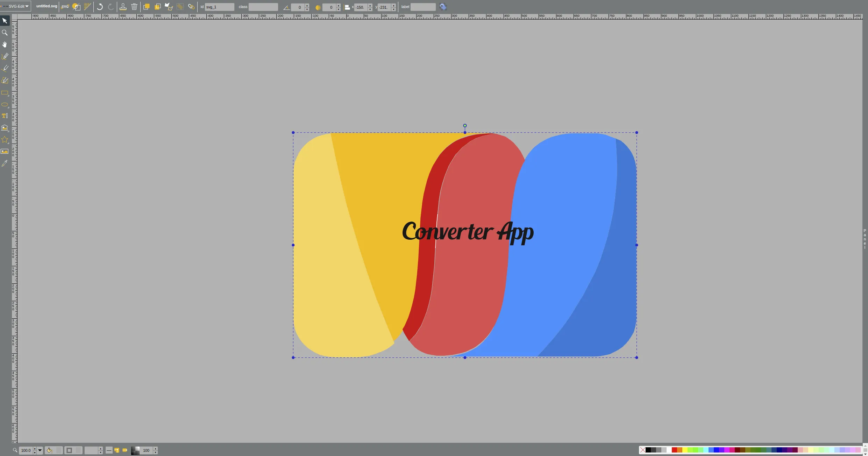
Task: Click the untitled.svg document title
Action: click(47, 6)
